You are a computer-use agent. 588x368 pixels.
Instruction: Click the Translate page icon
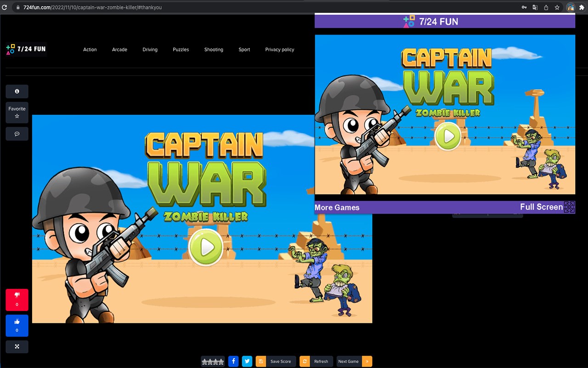535,7
